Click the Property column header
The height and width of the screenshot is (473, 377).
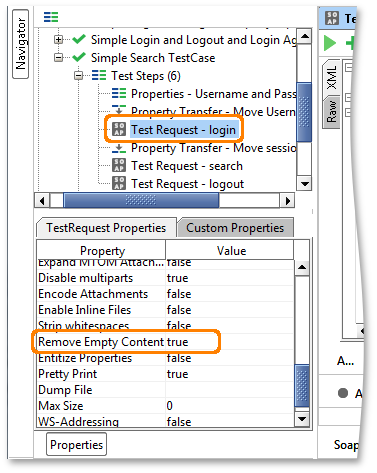click(101, 250)
